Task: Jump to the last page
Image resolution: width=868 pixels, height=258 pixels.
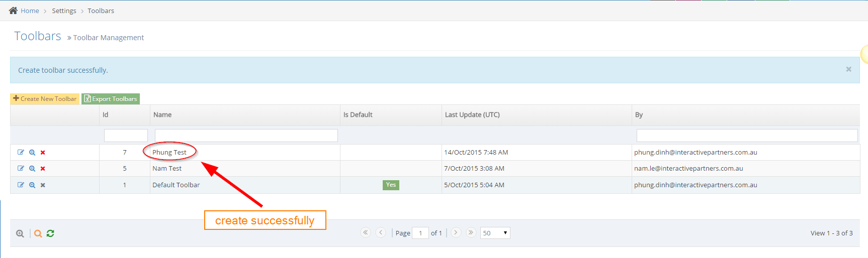Action: click(471, 232)
